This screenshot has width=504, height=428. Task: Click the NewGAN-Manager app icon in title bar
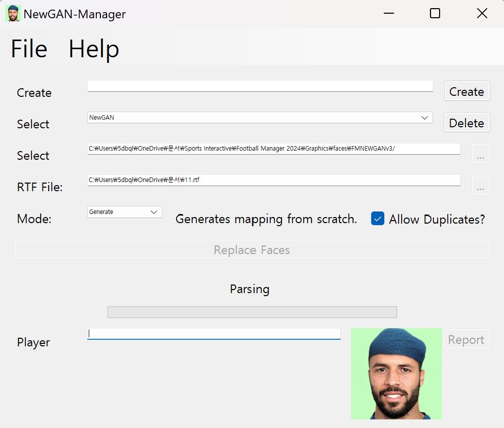pyautogui.click(x=13, y=14)
